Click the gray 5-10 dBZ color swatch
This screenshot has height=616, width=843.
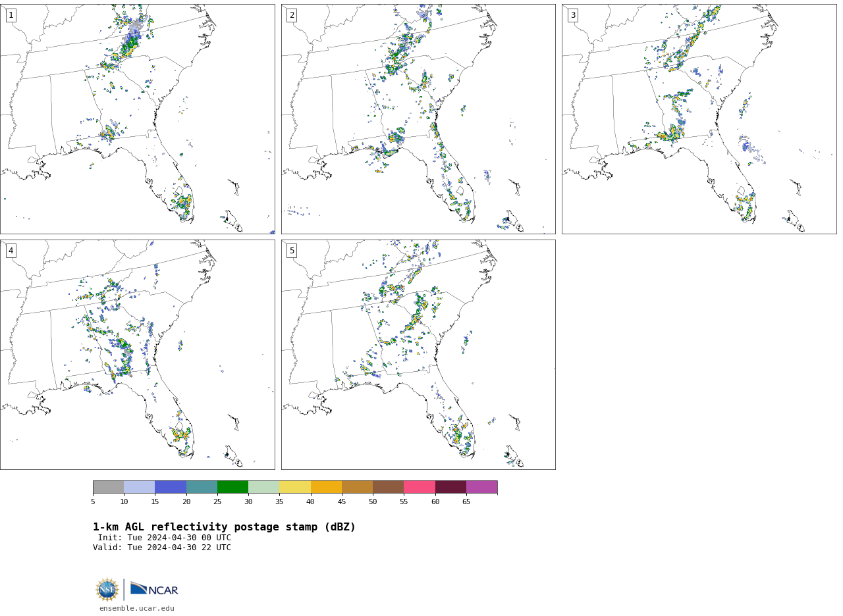(108, 487)
